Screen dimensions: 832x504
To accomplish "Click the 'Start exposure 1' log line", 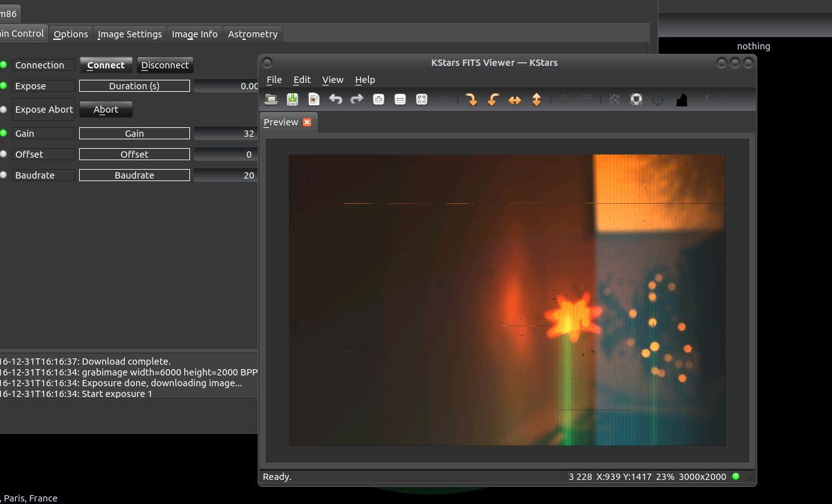I will [76, 394].
